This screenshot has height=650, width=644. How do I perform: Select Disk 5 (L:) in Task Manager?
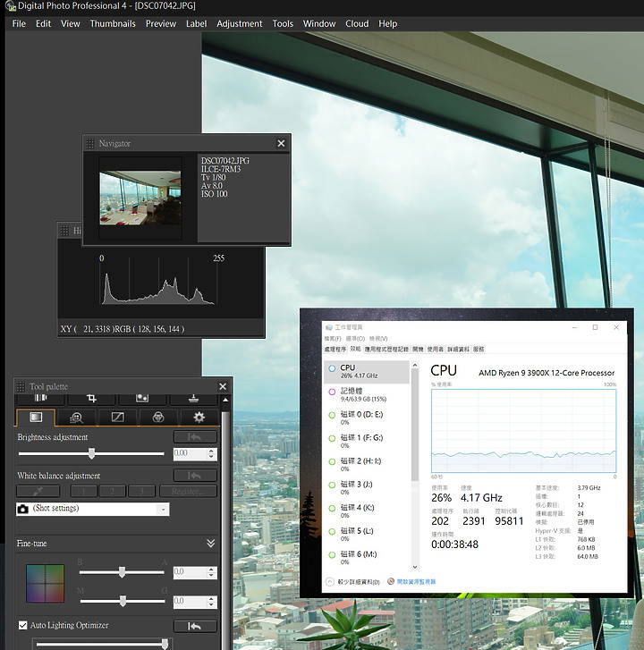click(x=366, y=535)
